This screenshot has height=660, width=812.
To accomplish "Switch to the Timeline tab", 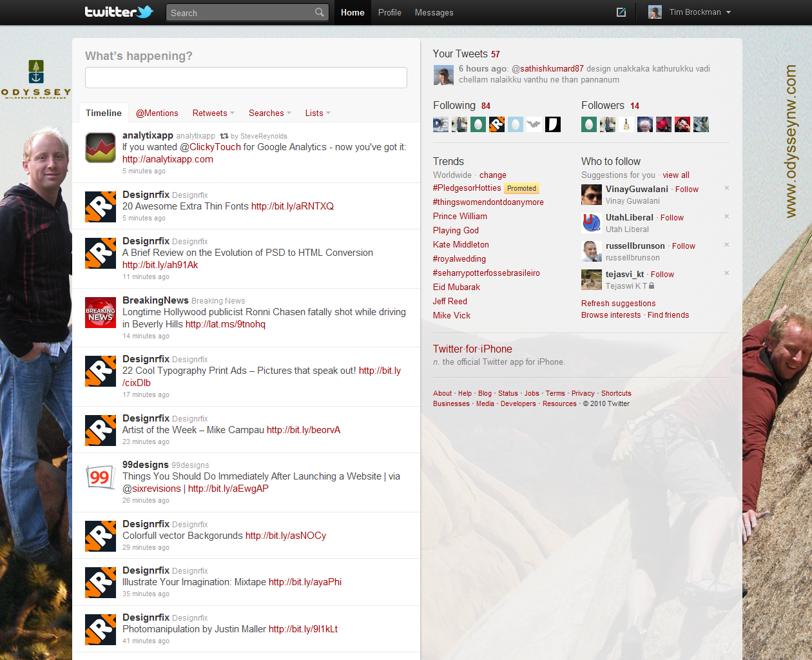I will (x=104, y=113).
